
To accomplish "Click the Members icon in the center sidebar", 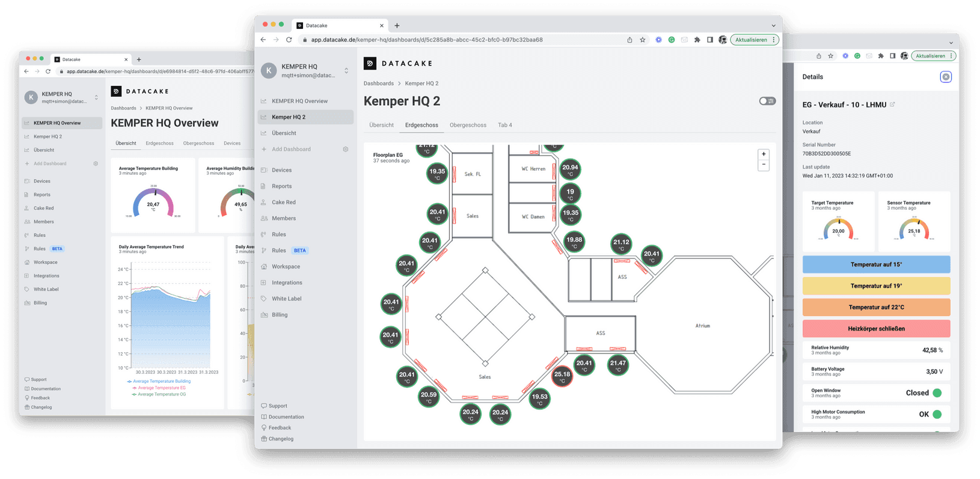I will 263,218.
